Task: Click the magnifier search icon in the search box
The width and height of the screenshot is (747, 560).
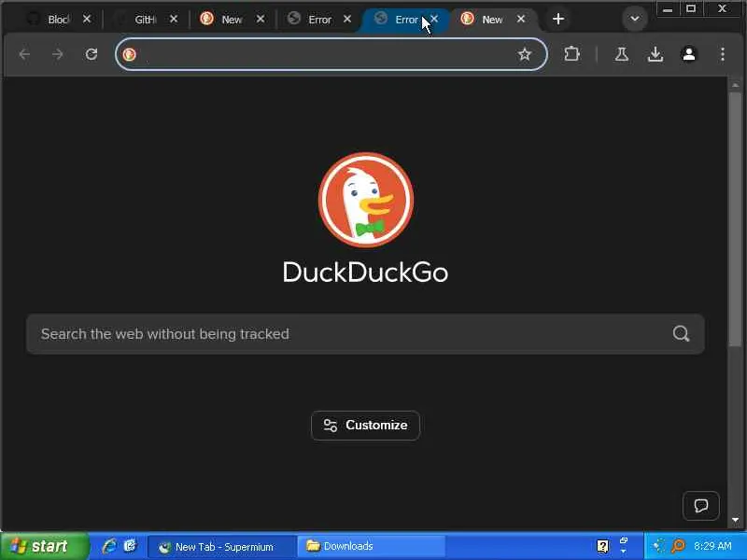Action: [681, 334]
